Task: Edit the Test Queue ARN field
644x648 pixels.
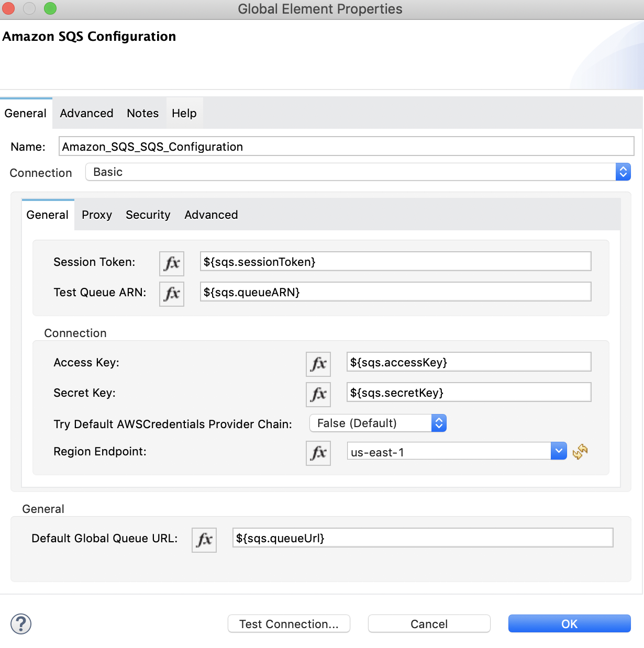Action: point(396,292)
